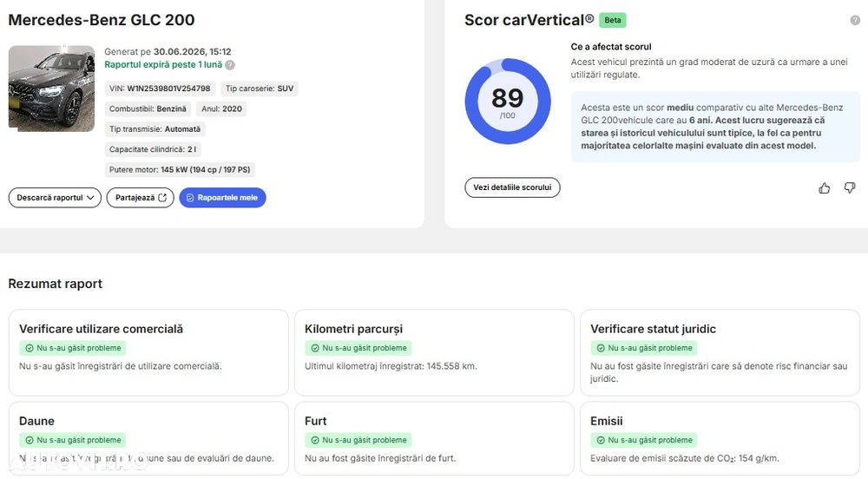Click the Mercedes-Benz GLC 200 title
The width and height of the screenshot is (868, 479).
(x=102, y=21)
